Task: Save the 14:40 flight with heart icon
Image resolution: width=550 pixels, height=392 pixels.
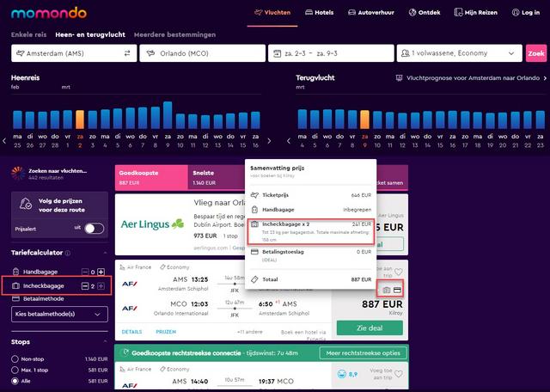Action: point(399,374)
